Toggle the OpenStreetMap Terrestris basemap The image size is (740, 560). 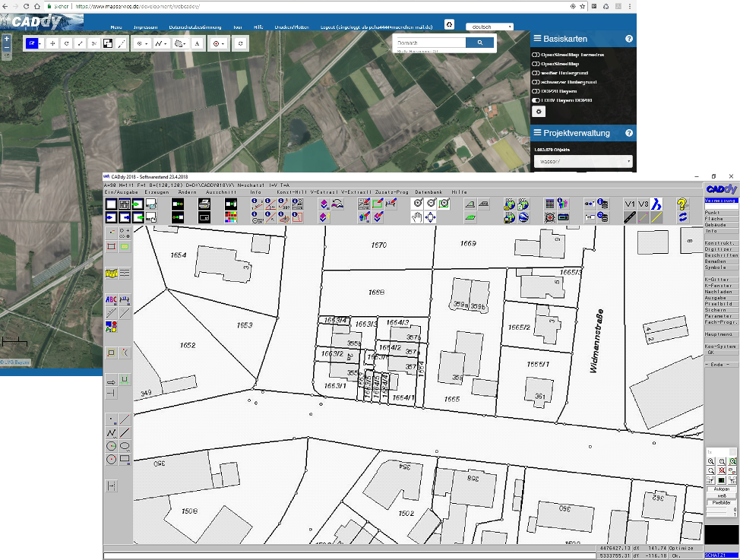(536, 55)
